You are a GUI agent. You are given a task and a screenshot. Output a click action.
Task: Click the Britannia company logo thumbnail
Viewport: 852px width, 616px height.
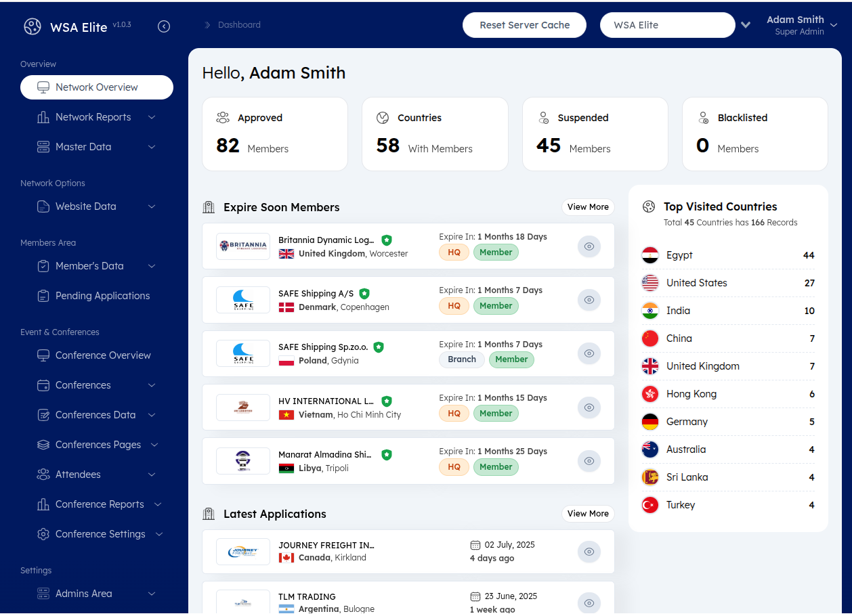point(243,246)
